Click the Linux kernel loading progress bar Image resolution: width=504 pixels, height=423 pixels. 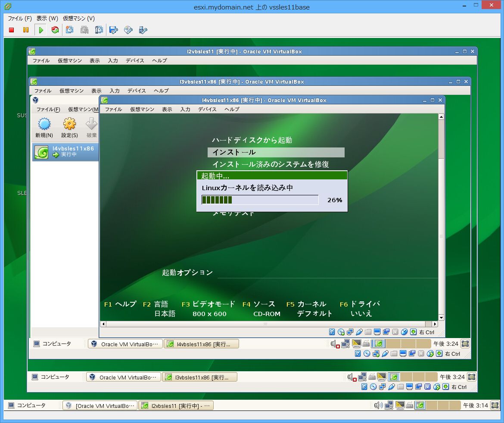point(260,200)
